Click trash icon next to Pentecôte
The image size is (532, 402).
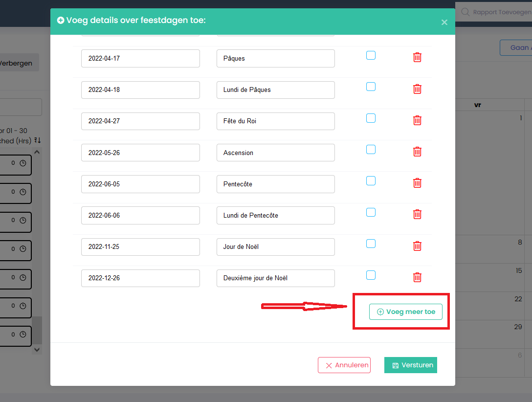[x=417, y=183]
